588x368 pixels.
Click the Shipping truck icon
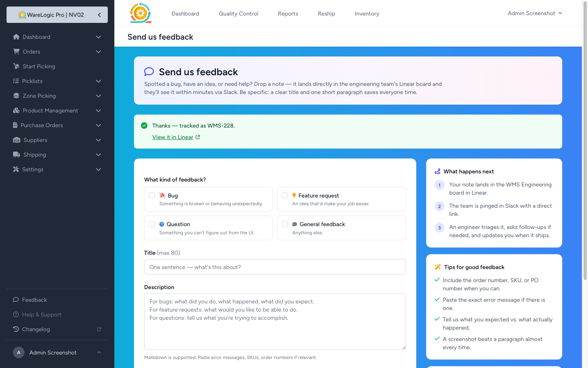17,155
